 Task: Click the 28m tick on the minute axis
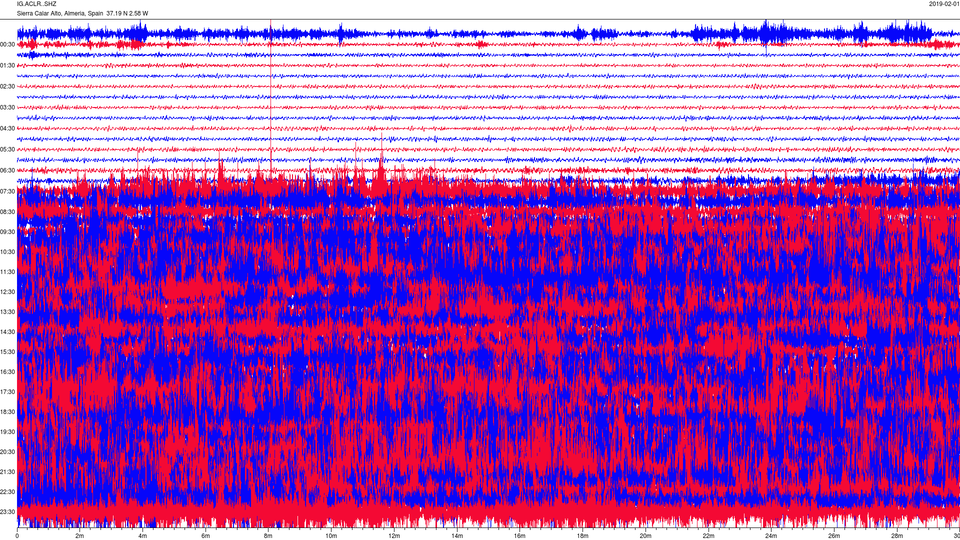click(897, 536)
